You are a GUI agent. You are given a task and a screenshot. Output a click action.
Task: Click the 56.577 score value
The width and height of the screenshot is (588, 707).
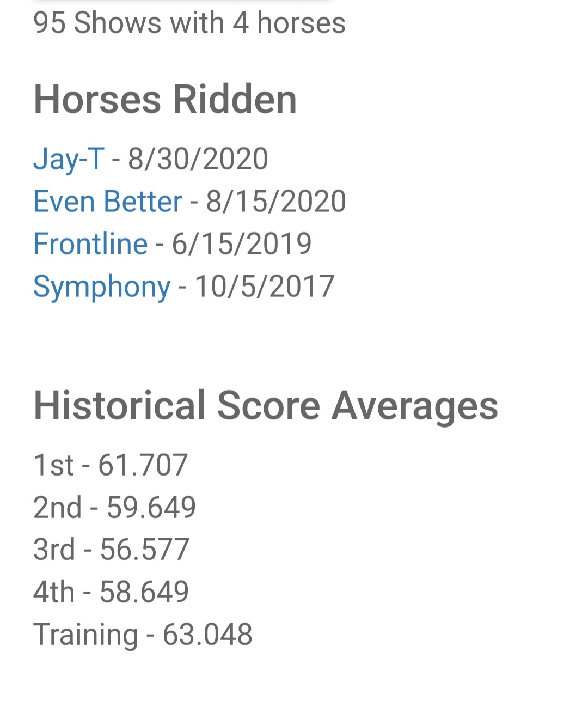145,550
